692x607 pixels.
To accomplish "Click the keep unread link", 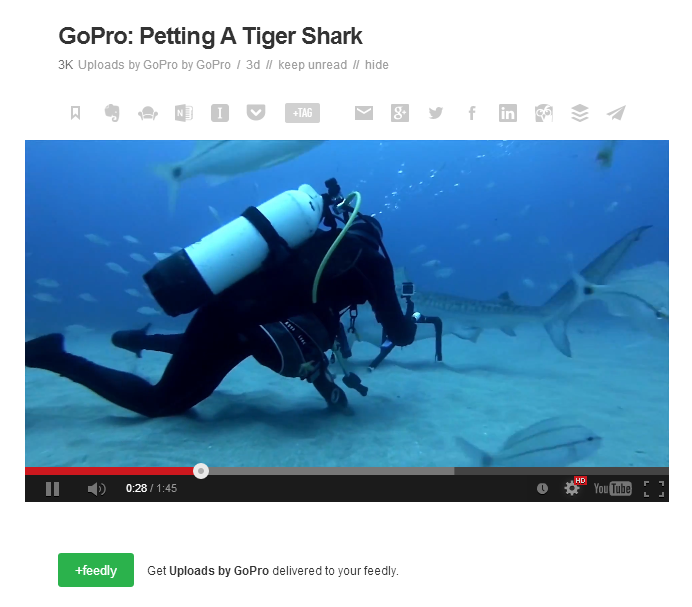I will point(312,65).
